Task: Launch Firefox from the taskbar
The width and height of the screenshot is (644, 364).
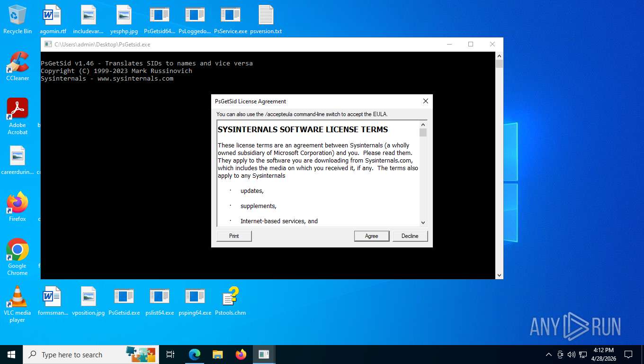Action: [x=241, y=355]
